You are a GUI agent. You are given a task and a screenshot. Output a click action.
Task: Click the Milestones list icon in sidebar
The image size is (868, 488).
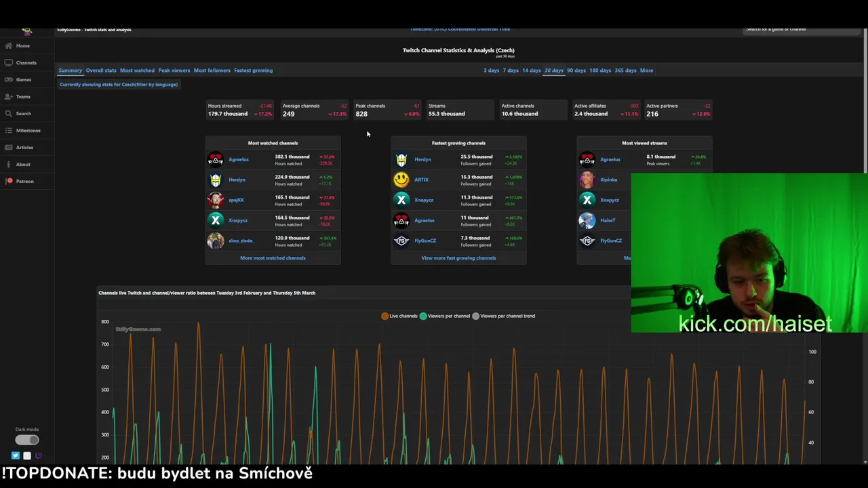[8, 130]
